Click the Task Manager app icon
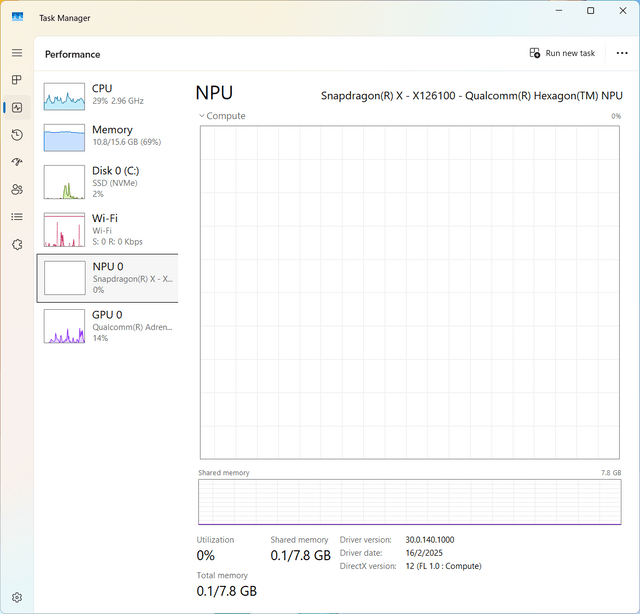This screenshot has height=614, width=640. coord(17,17)
